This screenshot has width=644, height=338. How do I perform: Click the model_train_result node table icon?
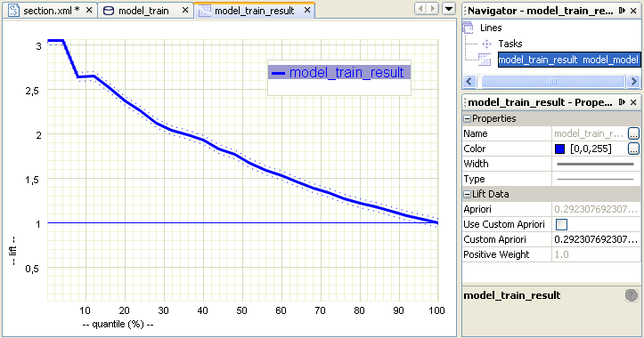pyautogui.click(x=485, y=60)
